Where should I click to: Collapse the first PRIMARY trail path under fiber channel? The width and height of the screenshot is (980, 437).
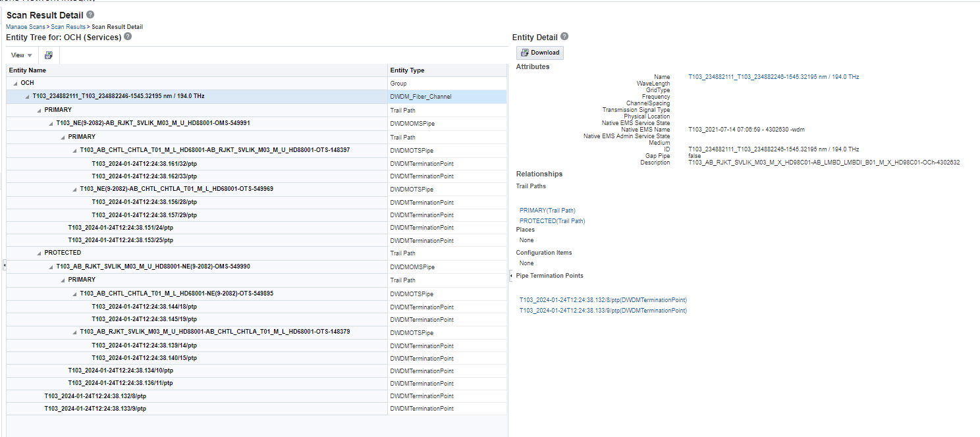pyautogui.click(x=39, y=111)
